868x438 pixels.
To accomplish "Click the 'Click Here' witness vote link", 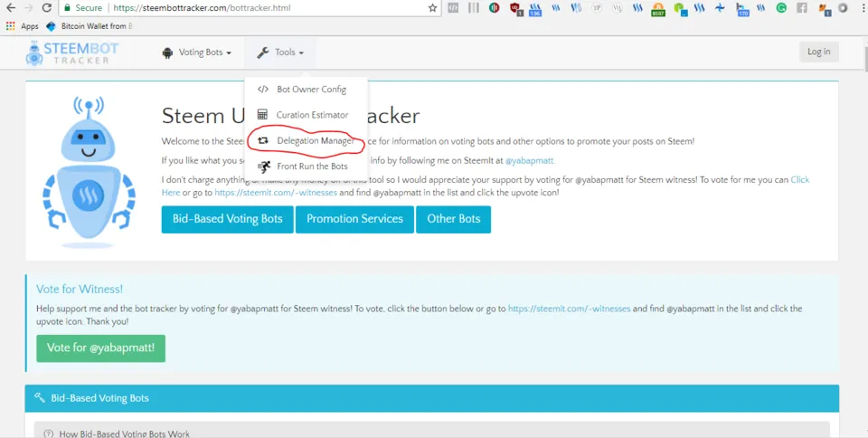I will [799, 179].
